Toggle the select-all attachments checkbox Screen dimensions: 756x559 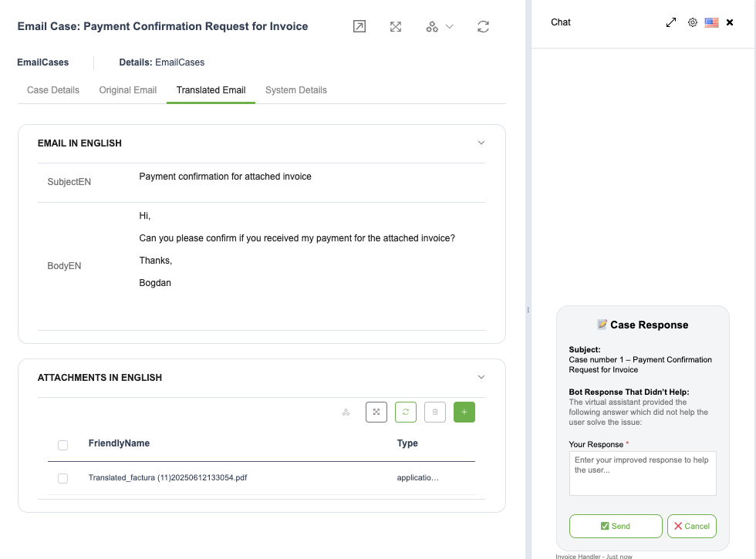(62, 445)
